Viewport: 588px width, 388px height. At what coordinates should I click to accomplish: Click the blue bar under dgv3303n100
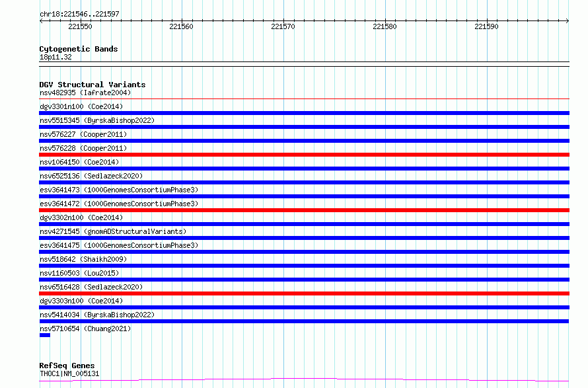[x=304, y=307]
